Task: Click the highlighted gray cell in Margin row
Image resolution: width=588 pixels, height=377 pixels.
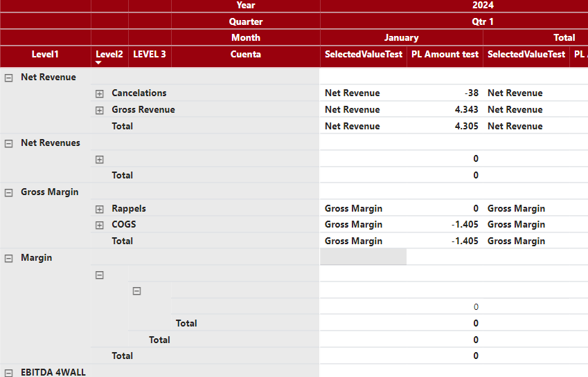Action: [x=363, y=257]
